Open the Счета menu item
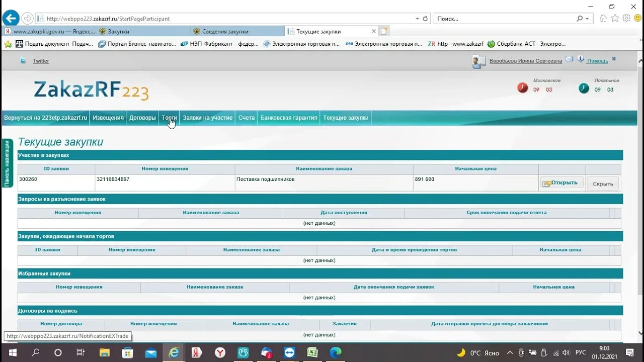This screenshot has height=362, width=644. (247, 118)
